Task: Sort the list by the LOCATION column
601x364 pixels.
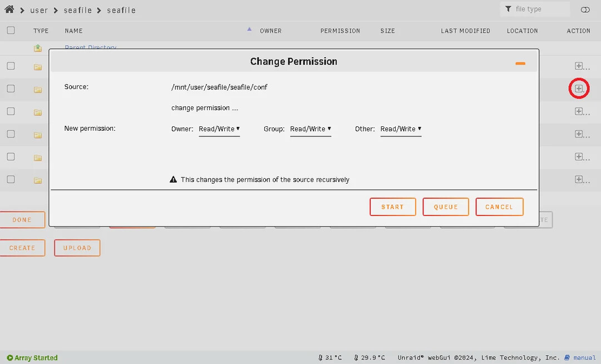Action: pyautogui.click(x=522, y=31)
